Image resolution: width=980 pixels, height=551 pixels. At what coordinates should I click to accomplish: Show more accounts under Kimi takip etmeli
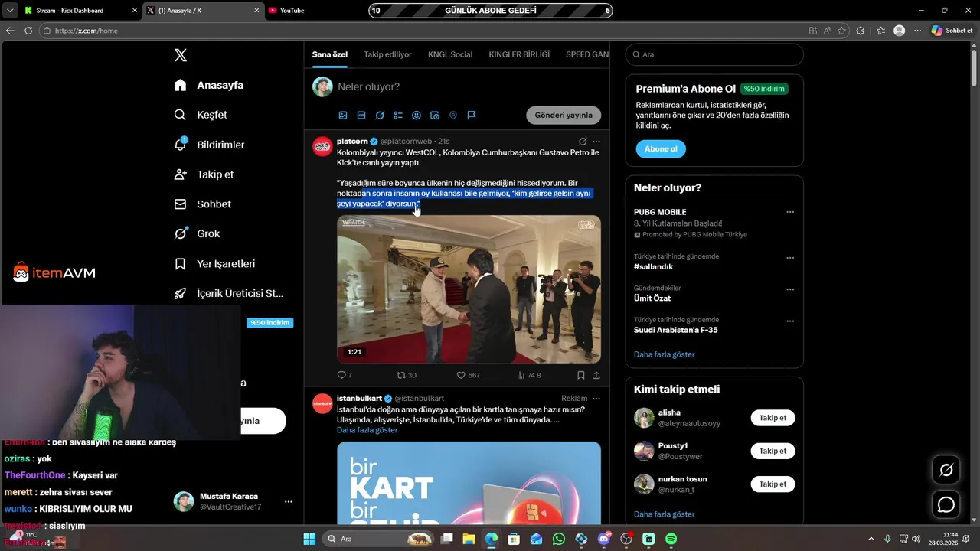(664, 514)
